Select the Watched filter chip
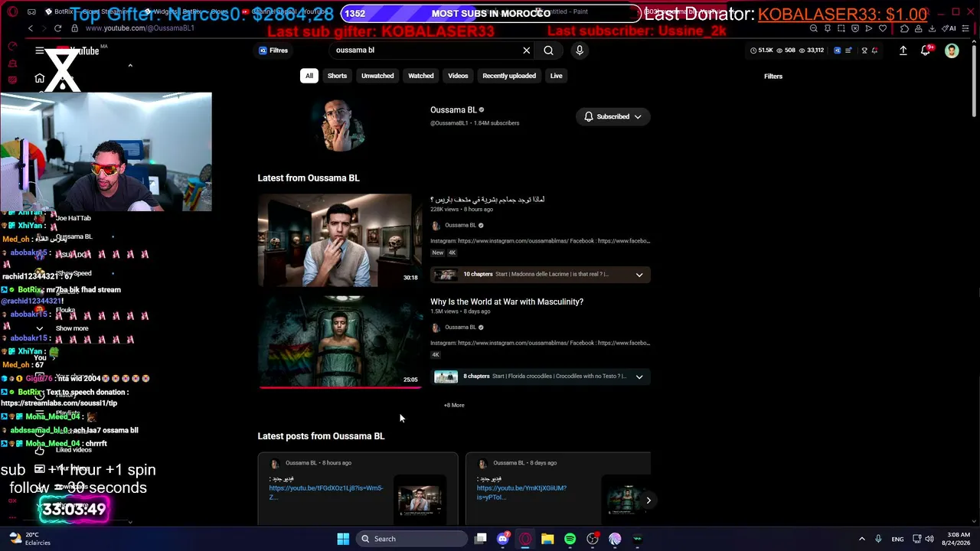Viewport: 980px width, 551px height. click(421, 76)
